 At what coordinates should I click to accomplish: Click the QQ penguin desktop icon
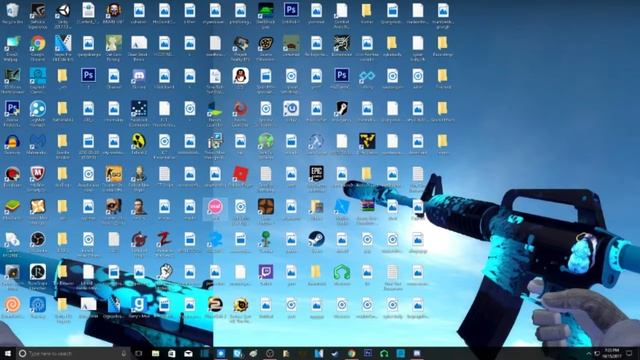click(x=240, y=76)
